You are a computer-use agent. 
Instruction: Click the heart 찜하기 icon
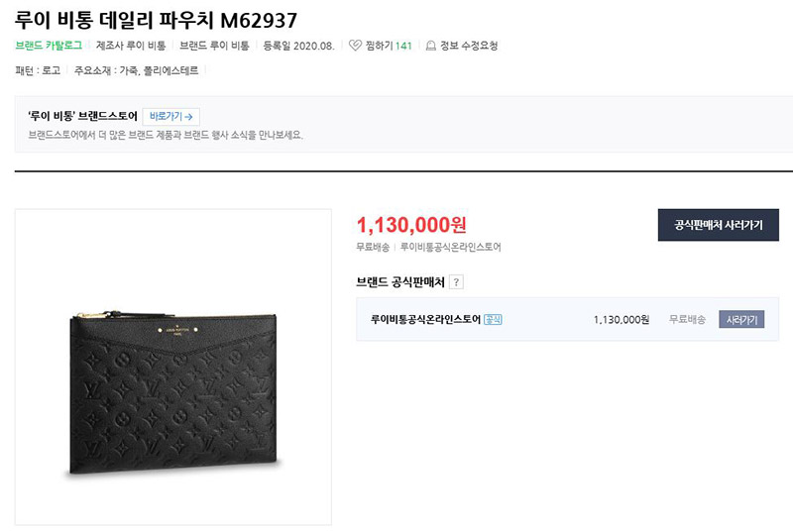(x=355, y=46)
